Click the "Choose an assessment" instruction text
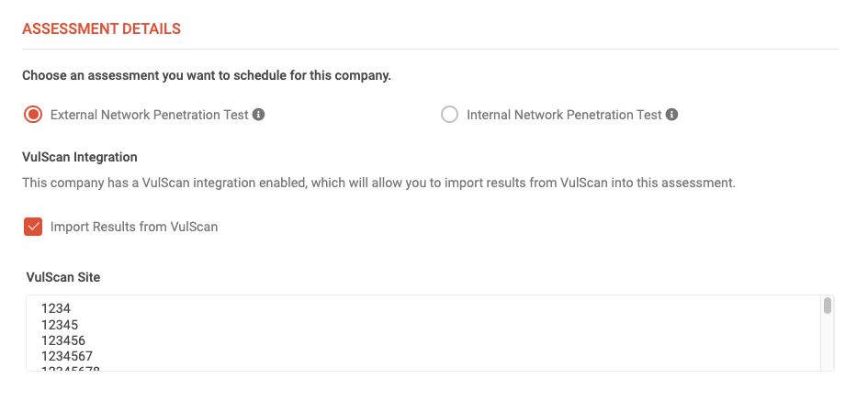The image size is (868, 412). pyautogui.click(x=207, y=75)
